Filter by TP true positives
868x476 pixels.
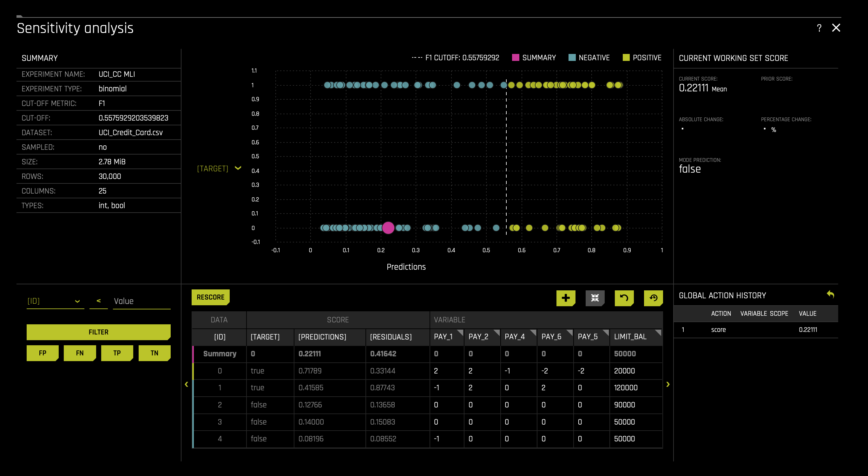click(x=117, y=353)
